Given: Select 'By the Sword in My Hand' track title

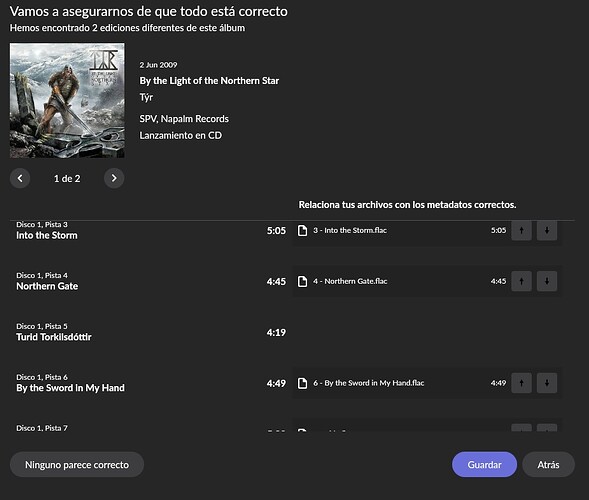Looking at the screenshot, I should coord(70,388).
